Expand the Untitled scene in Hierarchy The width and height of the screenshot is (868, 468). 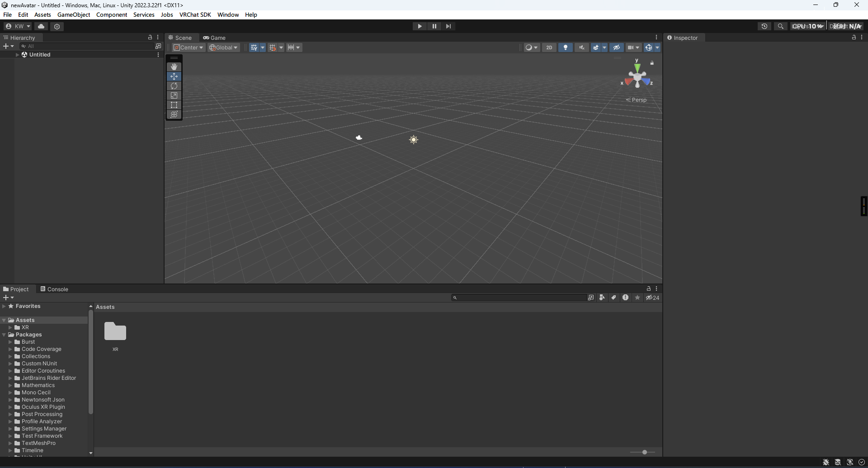pos(18,55)
